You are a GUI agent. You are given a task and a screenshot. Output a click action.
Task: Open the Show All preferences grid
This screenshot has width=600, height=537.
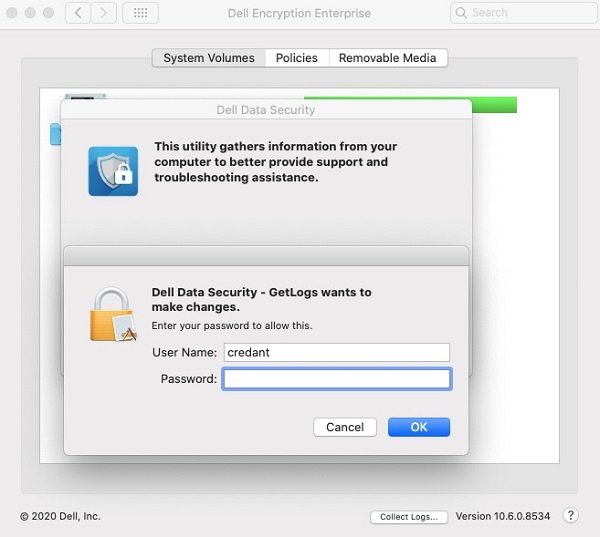click(x=140, y=13)
